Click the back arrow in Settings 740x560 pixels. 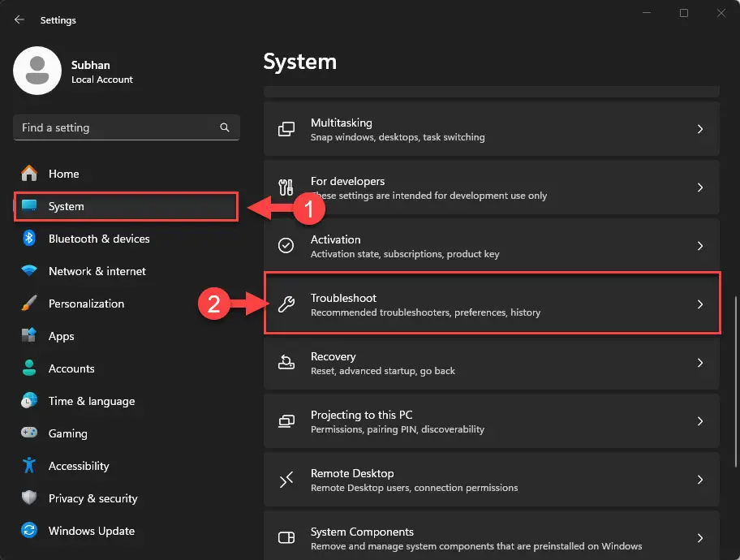click(x=19, y=19)
